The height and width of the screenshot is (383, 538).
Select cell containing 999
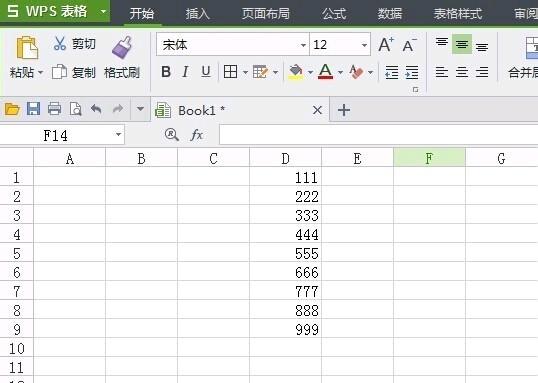(x=285, y=329)
